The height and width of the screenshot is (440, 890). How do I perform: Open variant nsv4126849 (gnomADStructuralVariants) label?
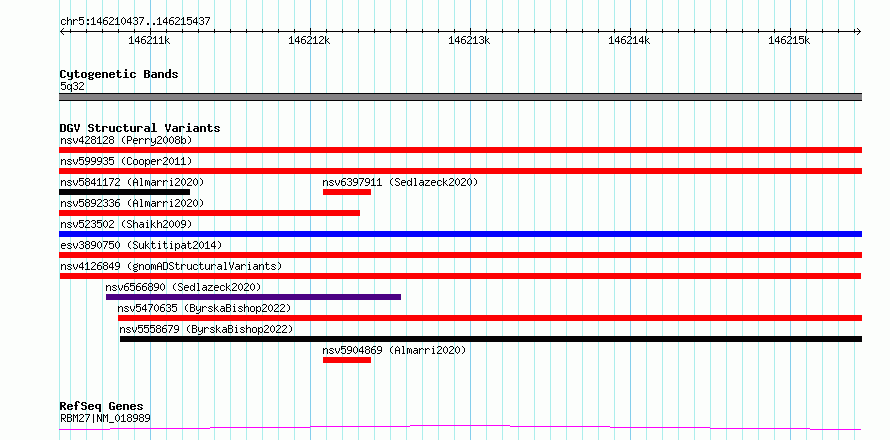[x=171, y=266]
